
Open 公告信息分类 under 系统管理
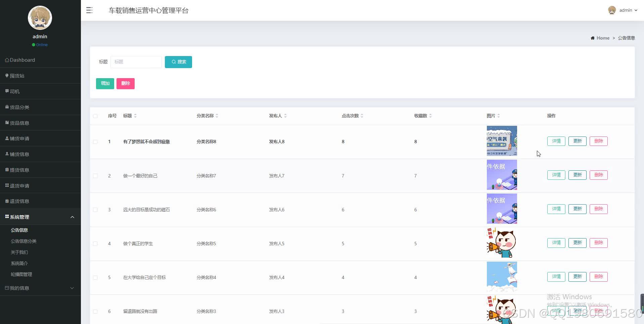click(x=24, y=241)
